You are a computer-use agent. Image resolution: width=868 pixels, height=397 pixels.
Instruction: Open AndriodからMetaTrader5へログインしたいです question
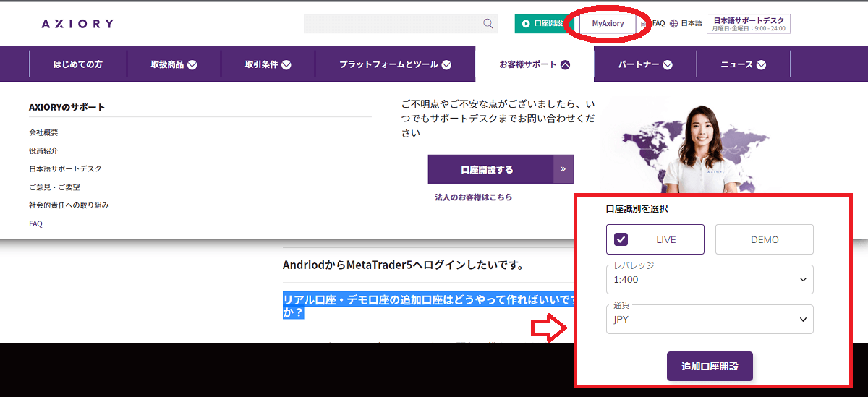[403, 265]
